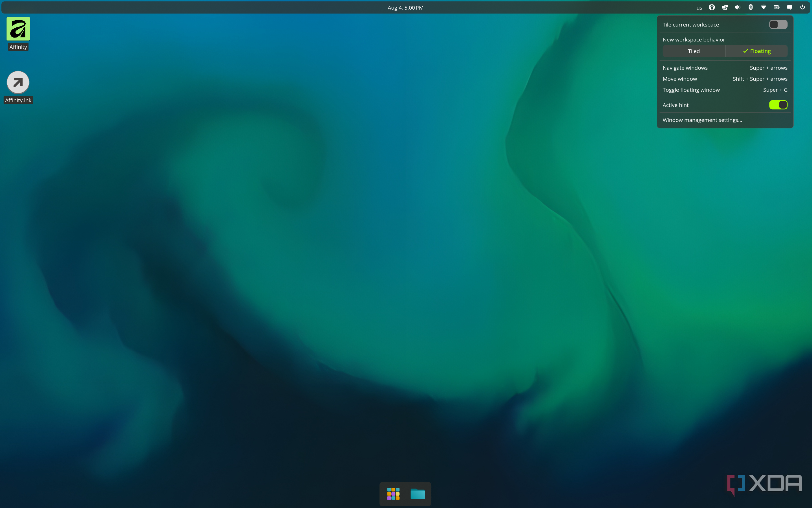Select Floating for new workspace behavior

757,51
